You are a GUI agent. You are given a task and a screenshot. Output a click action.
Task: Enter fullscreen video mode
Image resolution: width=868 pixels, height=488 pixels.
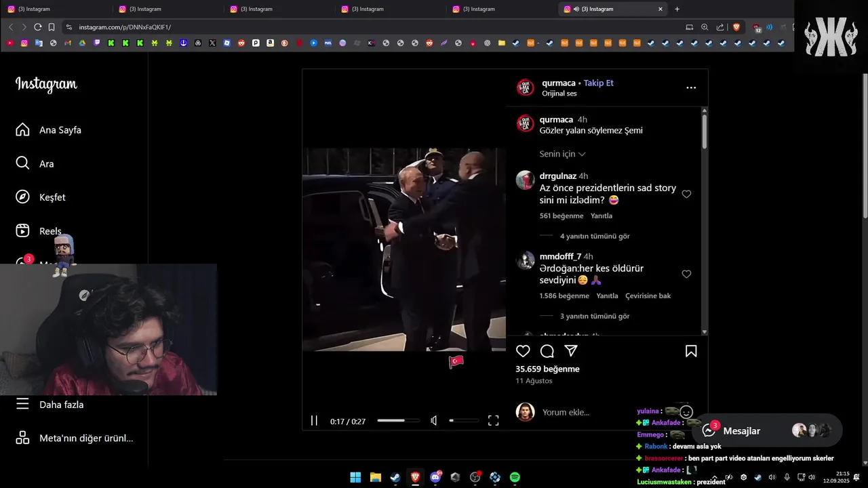[x=494, y=421]
